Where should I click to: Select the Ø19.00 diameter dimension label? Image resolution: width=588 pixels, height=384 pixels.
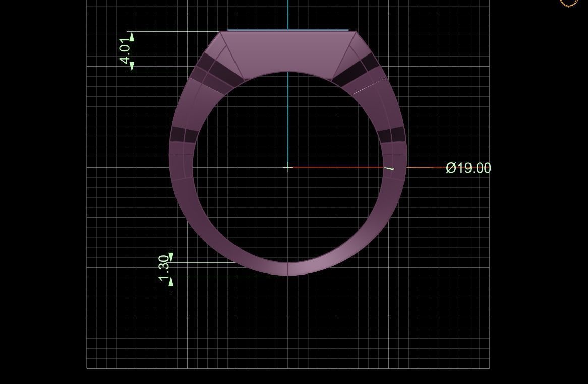coord(468,168)
